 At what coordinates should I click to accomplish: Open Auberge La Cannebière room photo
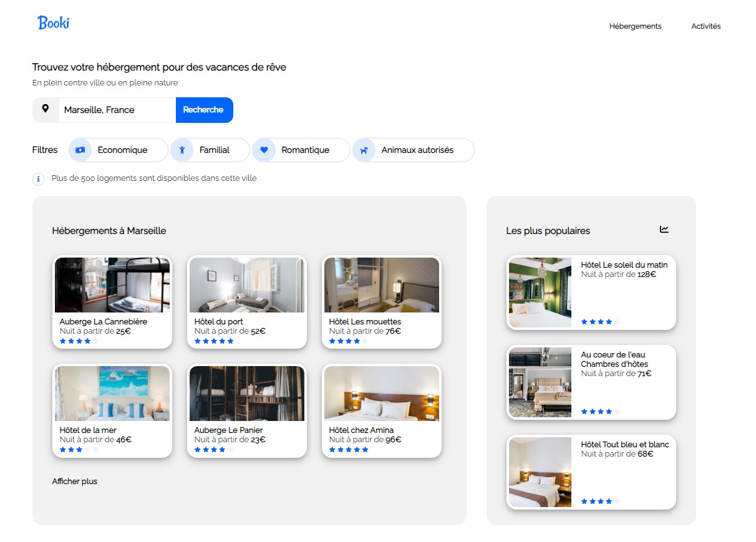point(112,285)
